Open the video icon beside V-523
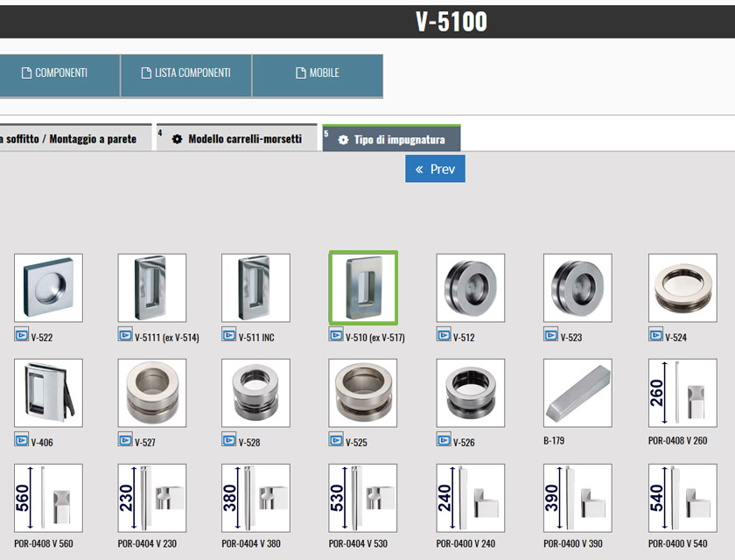 pyautogui.click(x=550, y=335)
